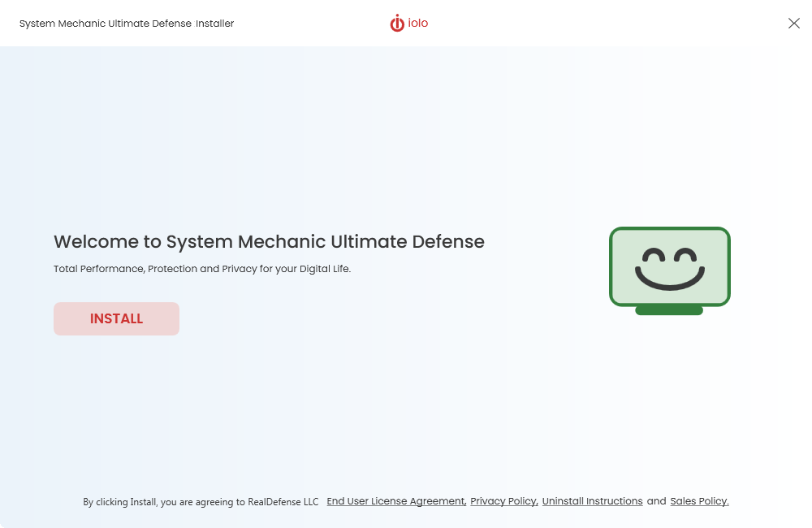
Task: Click the INSTALL button
Action: tap(116, 318)
